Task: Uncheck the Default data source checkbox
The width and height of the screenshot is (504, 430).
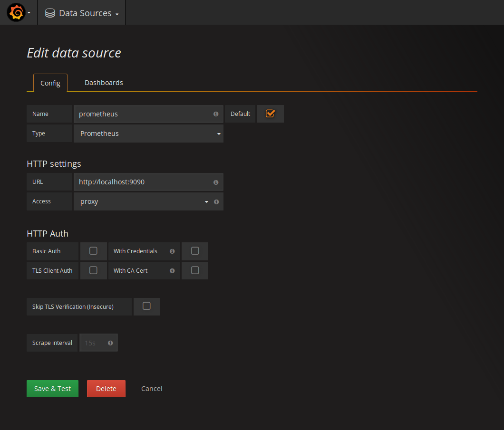Action: click(x=270, y=114)
